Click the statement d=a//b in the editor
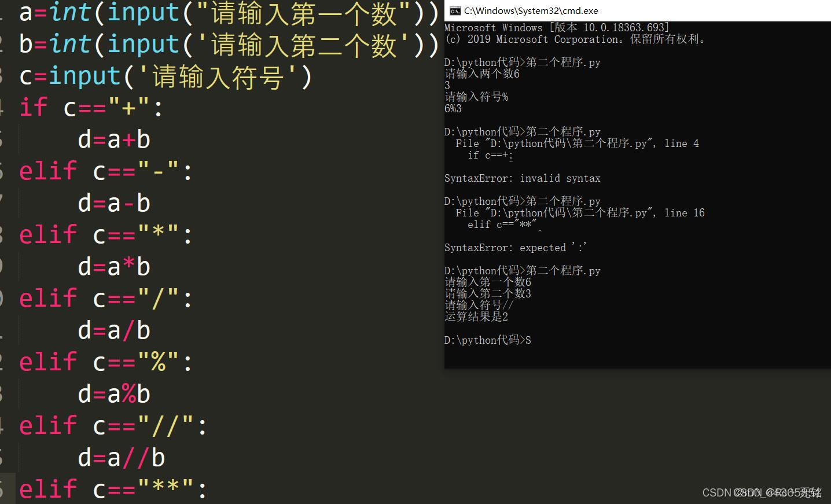The width and height of the screenshot is (831, 504). coord(122,458)
